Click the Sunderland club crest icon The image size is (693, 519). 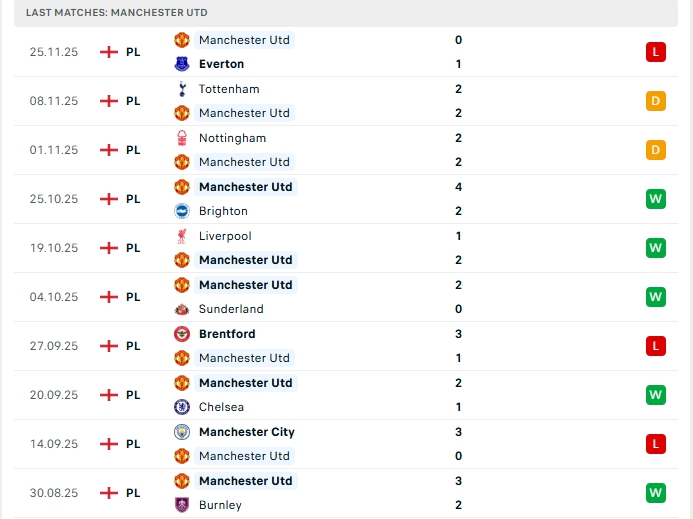click(182, 309)
